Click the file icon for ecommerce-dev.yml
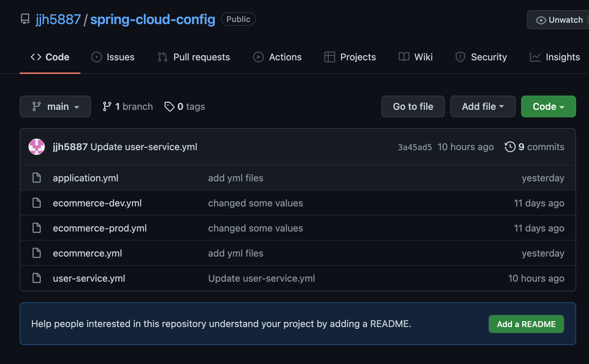The height and width of the screenshot is (364, 589). tap(37, 203)
